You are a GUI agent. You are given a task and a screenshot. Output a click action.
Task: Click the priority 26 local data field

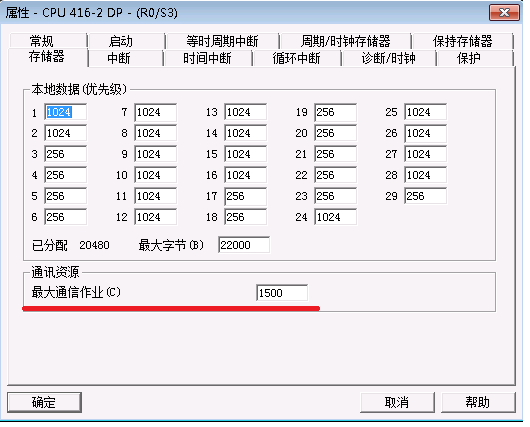tap(425, 133)
